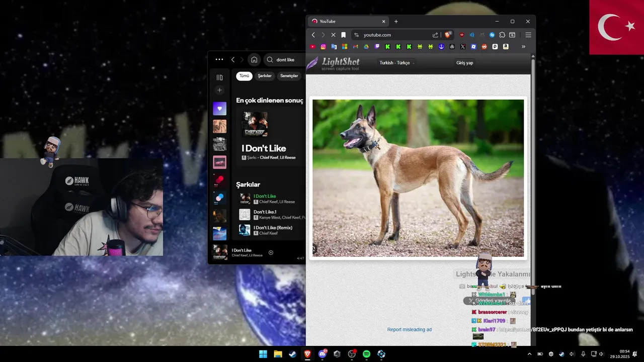Screen dimensions: 644x362
Task: Open OBS from the taskbar
Action: click(352, 354)
